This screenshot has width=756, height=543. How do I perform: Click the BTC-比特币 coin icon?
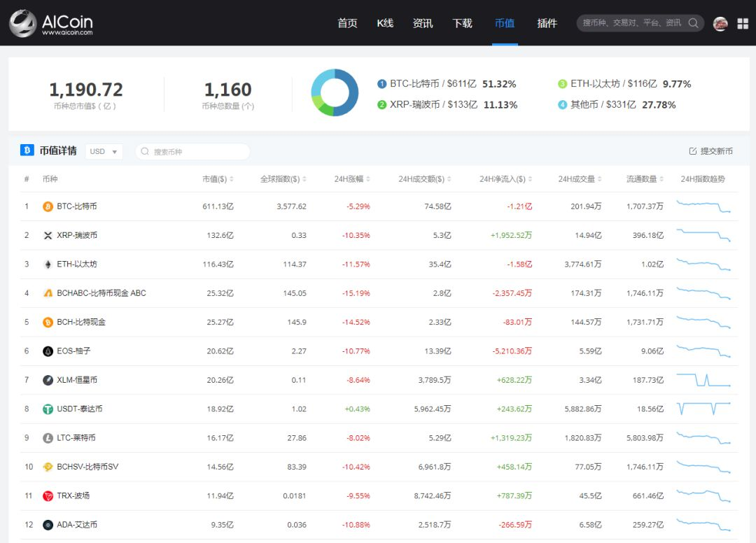[48, 206]
